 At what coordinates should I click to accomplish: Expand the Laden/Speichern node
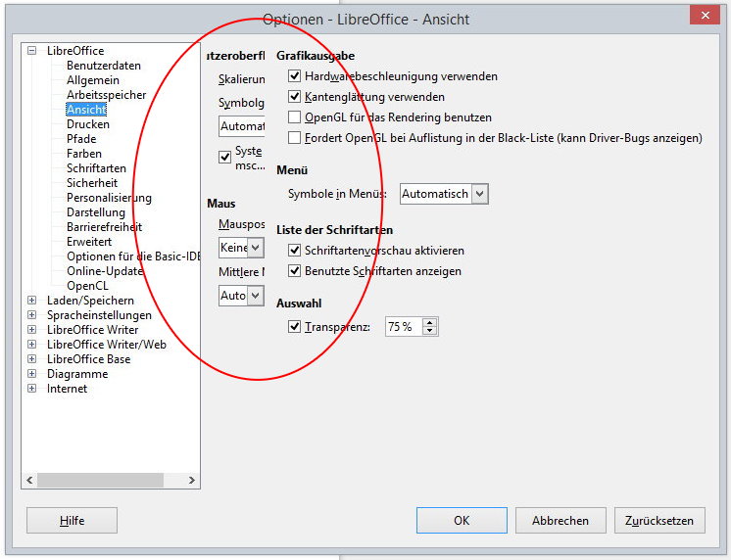point(31,300)
